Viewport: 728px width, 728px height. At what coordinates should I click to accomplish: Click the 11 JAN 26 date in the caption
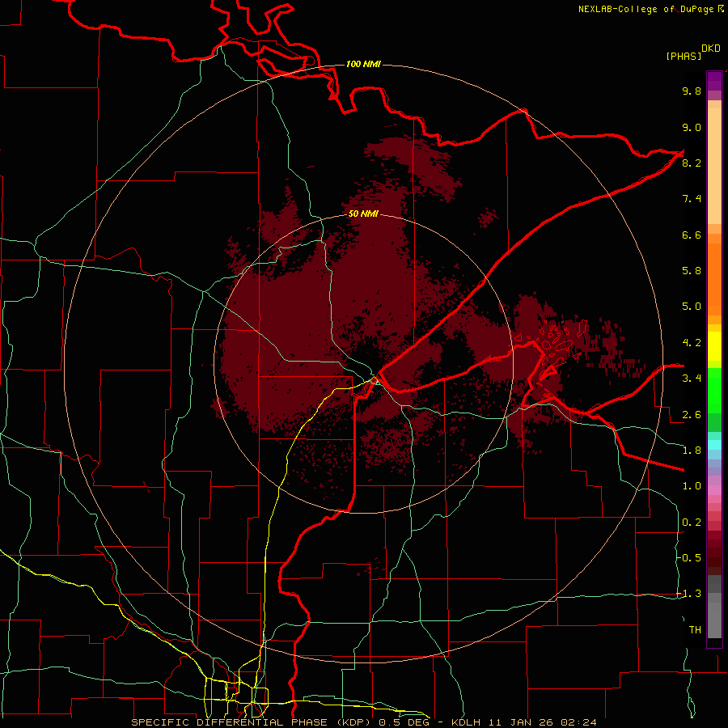(x=521, y=722)
